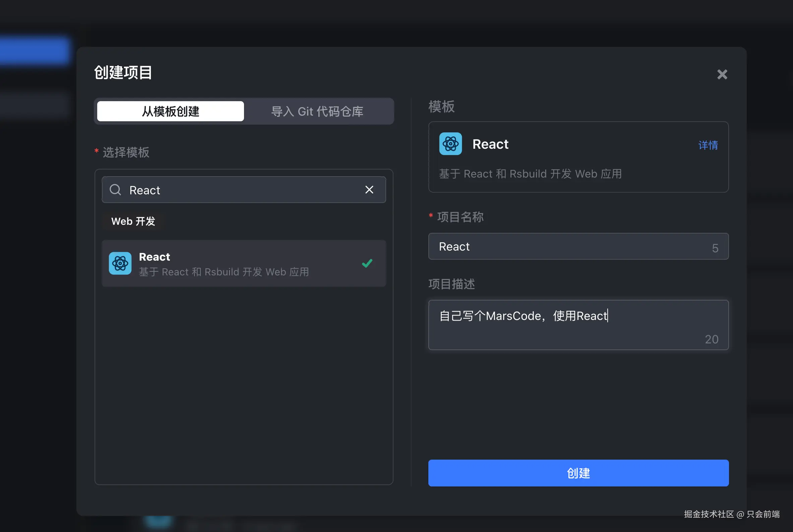This screenshot has height=532, width=793.
Task: Clear the React search text
Action: (x=369, y=190)
